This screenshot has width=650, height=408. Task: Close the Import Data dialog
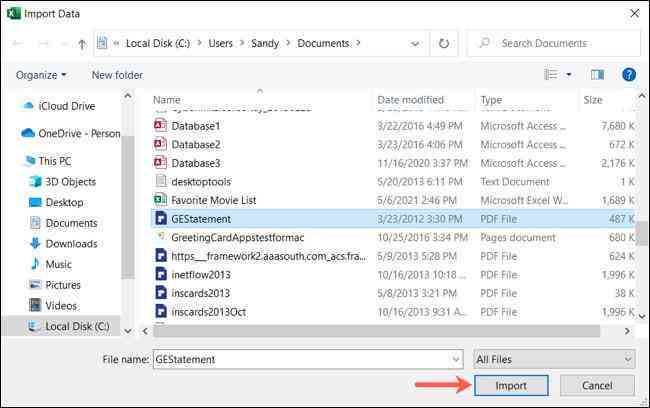pyautogui.click(x=635, y=13)
